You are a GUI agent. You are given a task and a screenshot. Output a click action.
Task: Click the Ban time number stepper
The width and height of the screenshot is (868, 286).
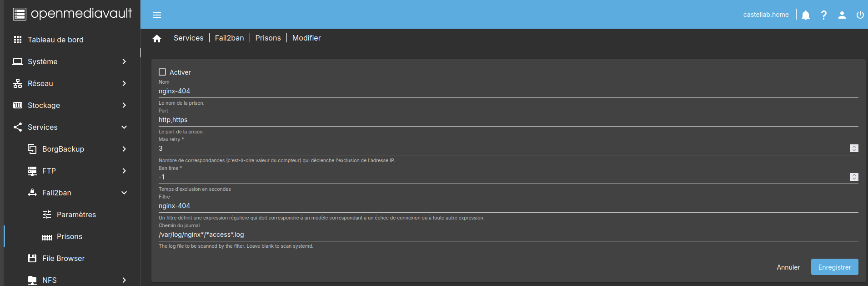tap(854, 177)
